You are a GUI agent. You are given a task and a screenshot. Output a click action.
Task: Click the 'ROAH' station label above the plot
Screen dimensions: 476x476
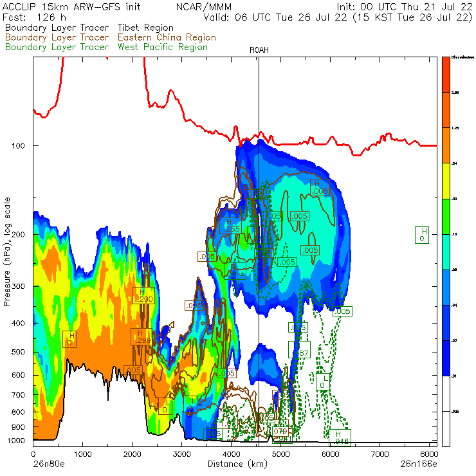tap(259, 50)
